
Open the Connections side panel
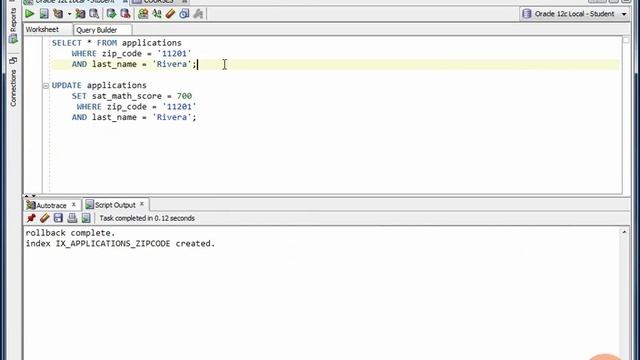pos(13,82)
